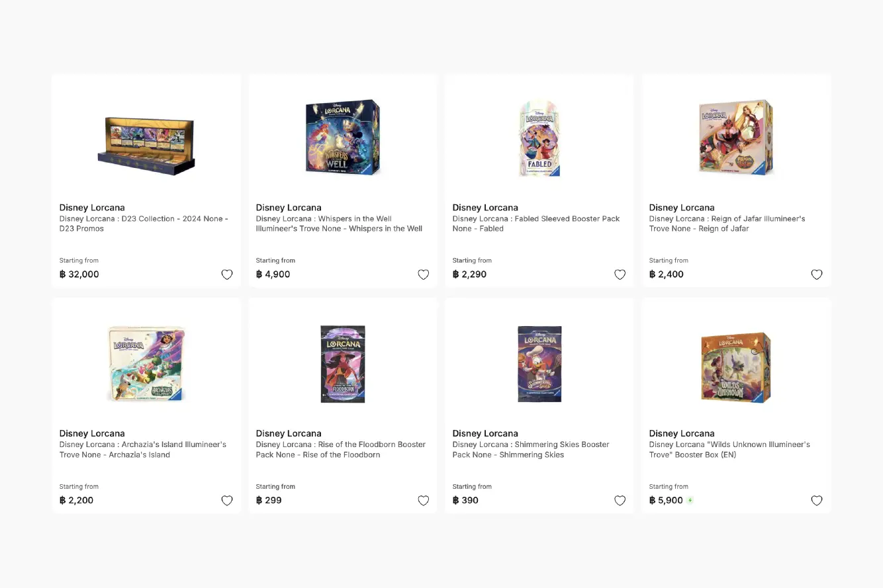The height and width of the screenshot is (588, 883).
Task: View the Rise of the Floodborn pack image
Action: (343, 364)
